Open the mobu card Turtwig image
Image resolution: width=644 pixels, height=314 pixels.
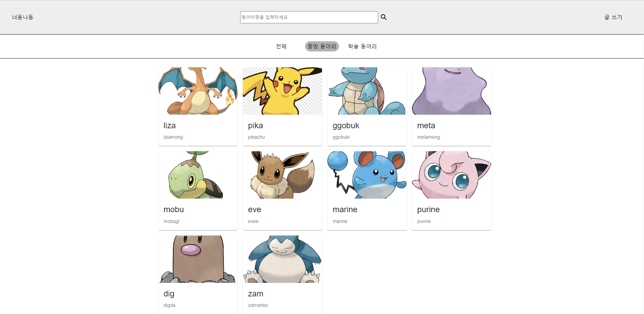pyautogui.click(x=198, y=175)
